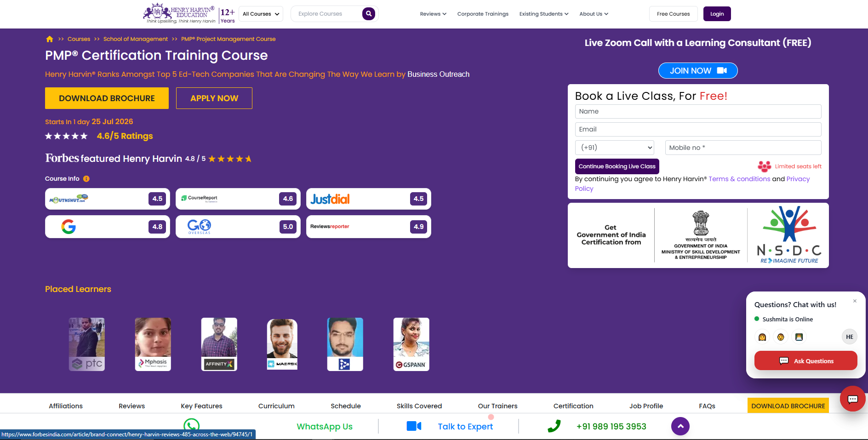
Task: Jump to the Job Profile section tab
Action: point(646,406)
